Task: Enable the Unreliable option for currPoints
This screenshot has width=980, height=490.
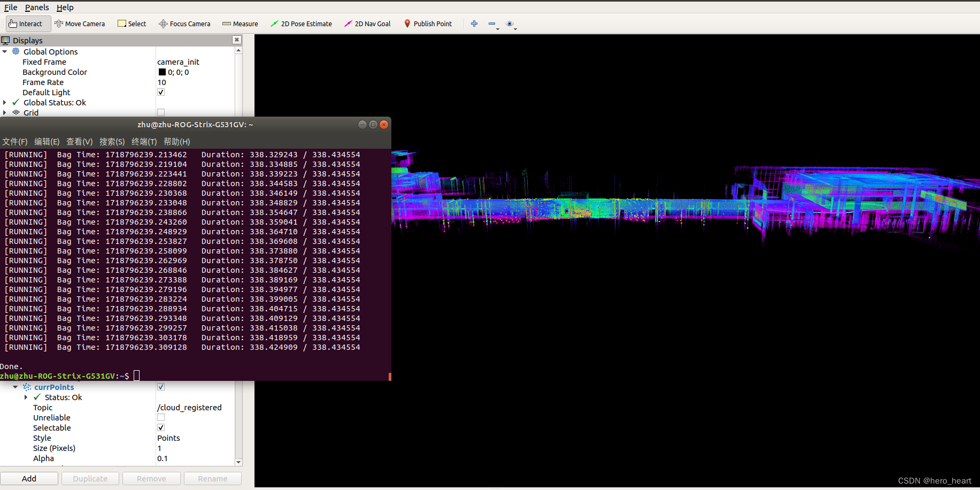Action: 161,417
